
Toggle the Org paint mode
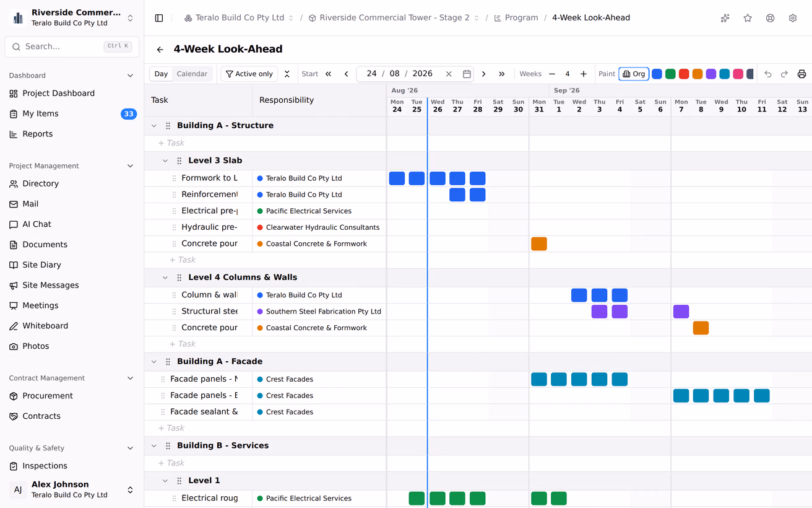tap(634, 74)
